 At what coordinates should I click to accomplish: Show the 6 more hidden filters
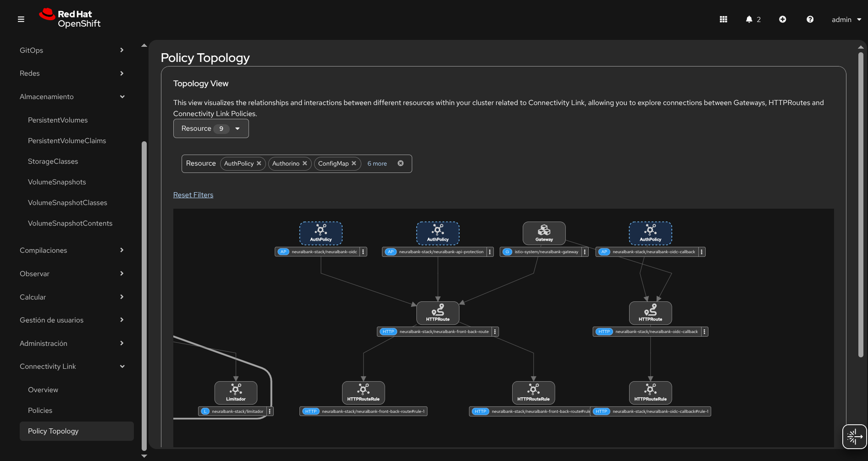click(377, 163)
